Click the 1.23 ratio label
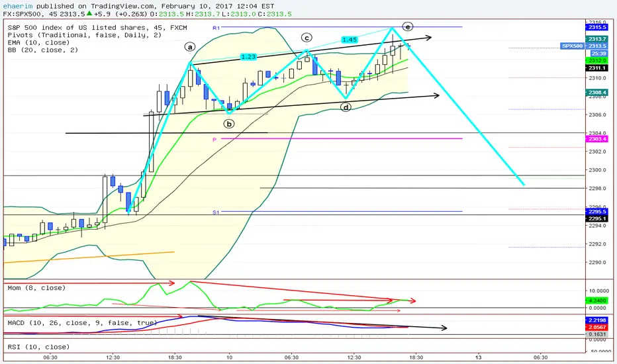 point(248,57)
